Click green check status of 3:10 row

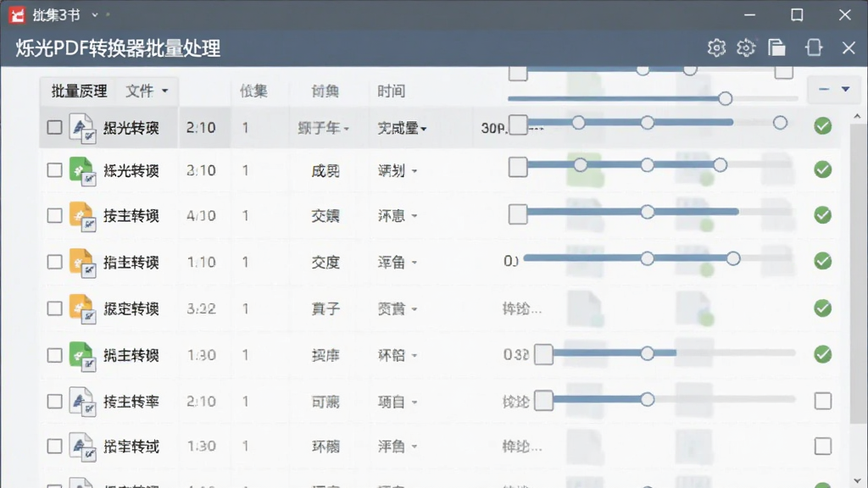pyautogui.click(x=822, y=169)
